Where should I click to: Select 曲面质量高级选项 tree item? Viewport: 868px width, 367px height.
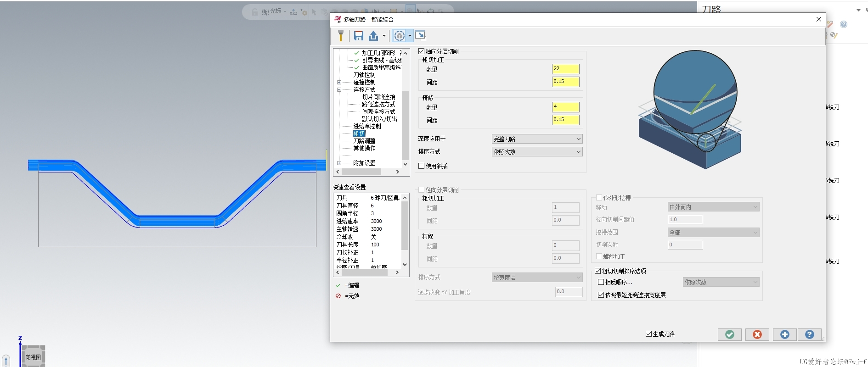click(381, 67)
